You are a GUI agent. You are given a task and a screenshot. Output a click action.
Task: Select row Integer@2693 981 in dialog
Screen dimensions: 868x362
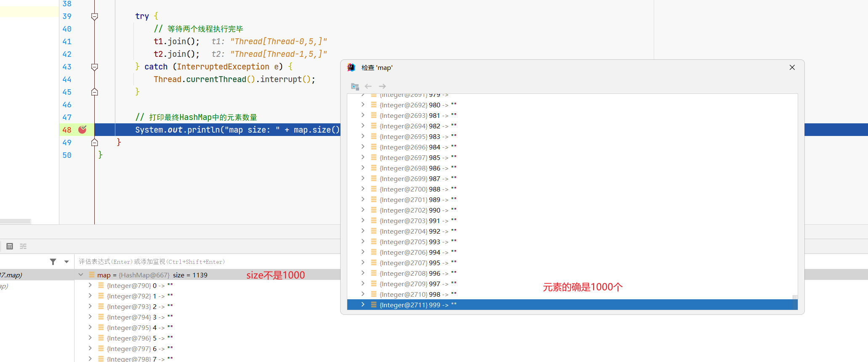point(570,115)
